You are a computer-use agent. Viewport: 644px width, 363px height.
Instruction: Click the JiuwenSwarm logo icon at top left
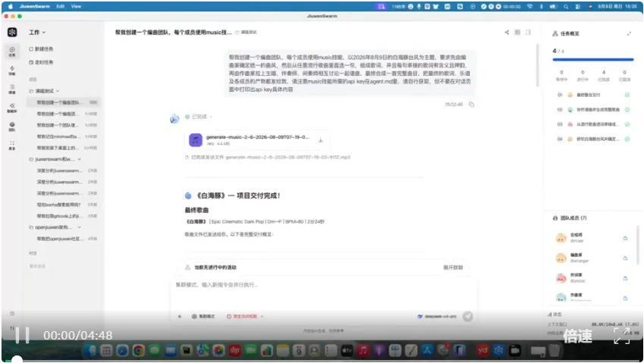[x=12, y=32]
